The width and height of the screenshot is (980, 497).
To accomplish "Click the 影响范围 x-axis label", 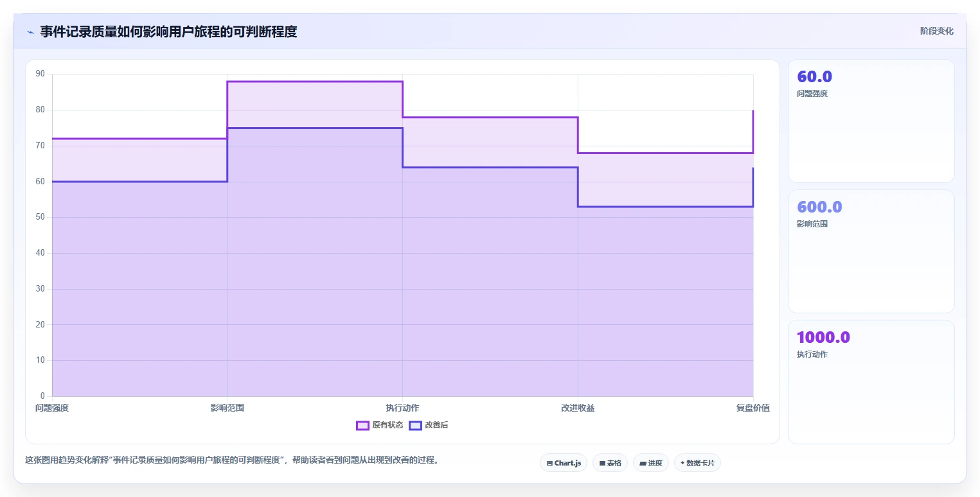I will point(227,408).
